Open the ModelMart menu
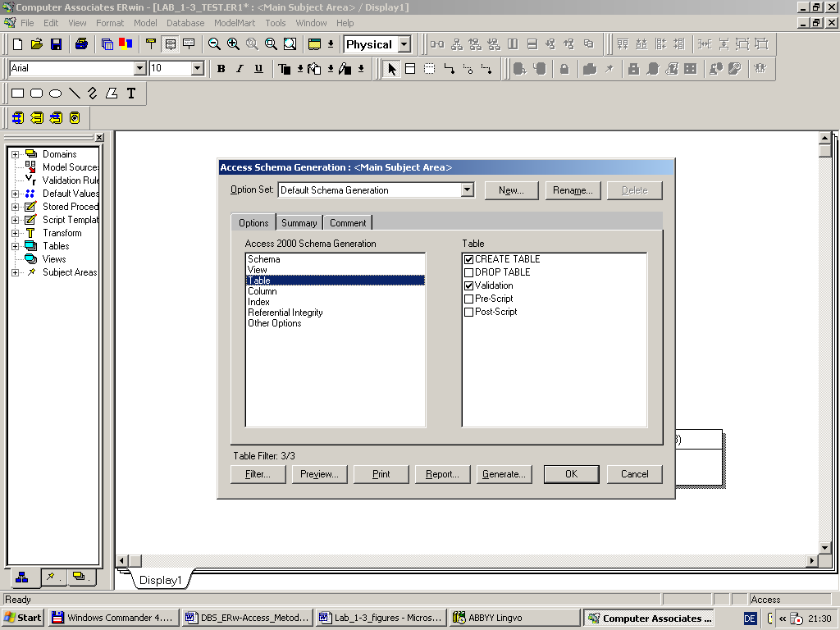This screenshot has height=630, width=840. tap(235, 23)
